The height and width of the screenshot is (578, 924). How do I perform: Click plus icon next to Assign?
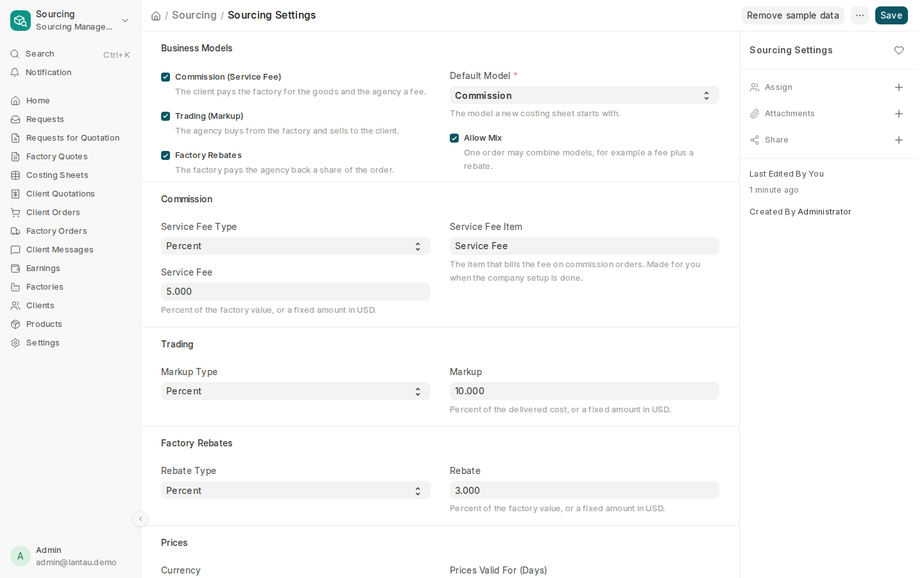pyautogui.click(x=899, y=87)
